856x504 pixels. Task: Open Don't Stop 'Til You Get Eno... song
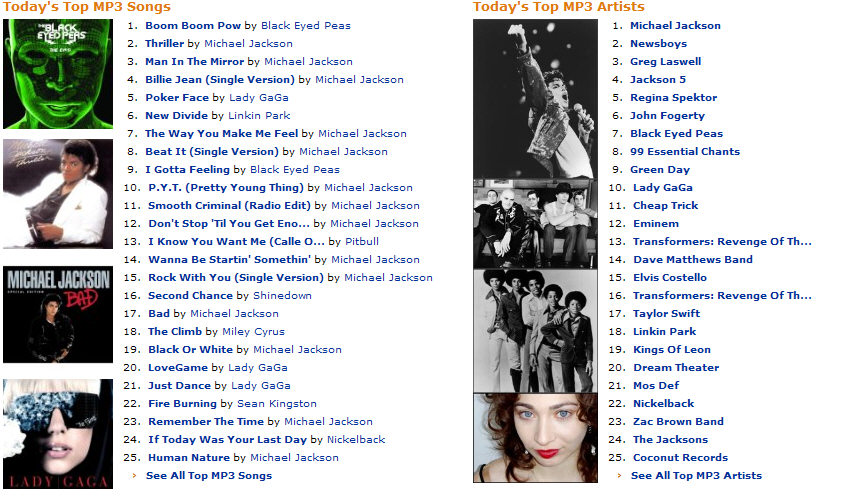click(229, 224)
